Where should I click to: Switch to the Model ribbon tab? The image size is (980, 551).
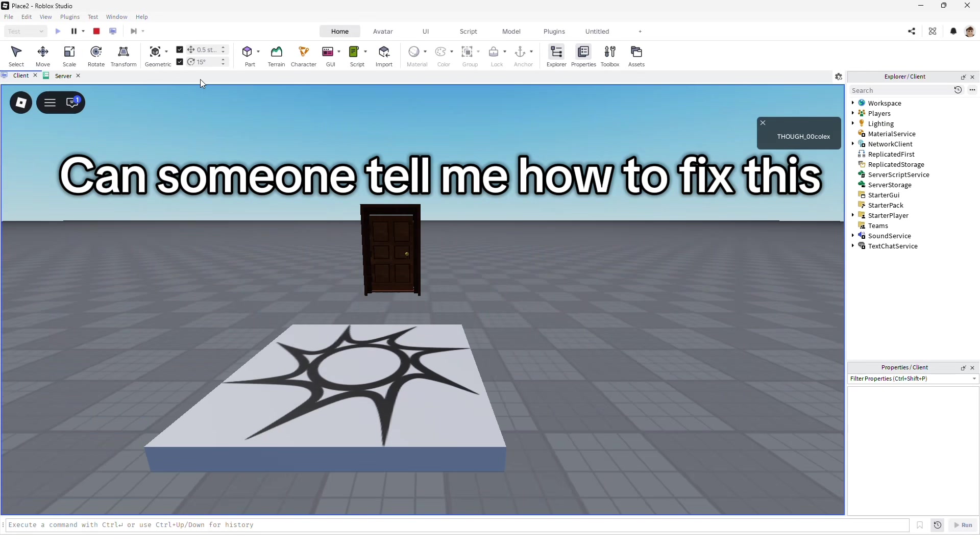point(511,31)
